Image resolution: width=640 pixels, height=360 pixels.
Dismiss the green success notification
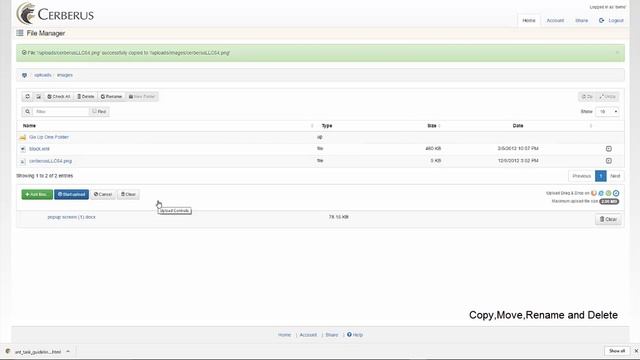pyautogui.click(x=617, y=53)
